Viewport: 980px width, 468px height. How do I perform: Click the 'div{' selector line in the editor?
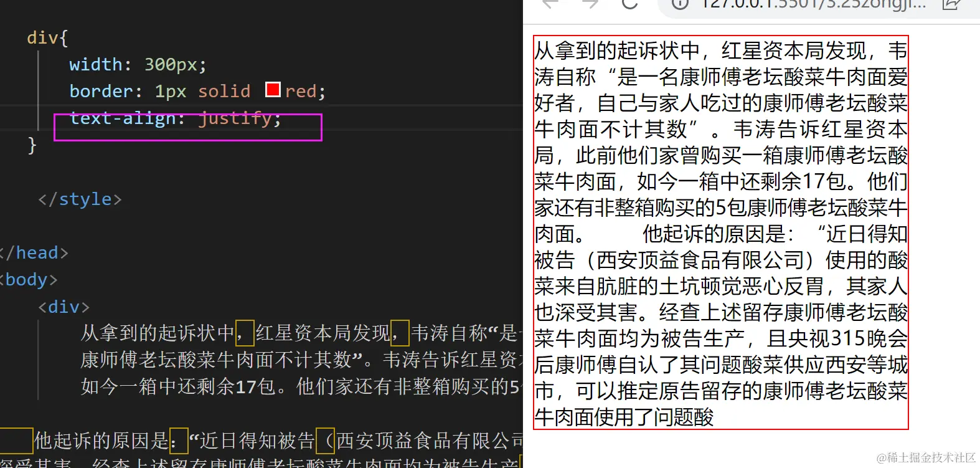(x=47, y=38)
